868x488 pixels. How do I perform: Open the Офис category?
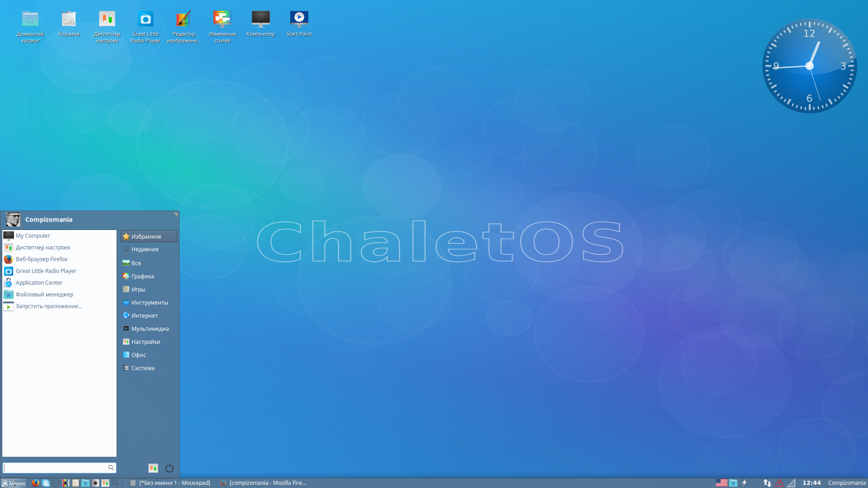tap(149, 355)
